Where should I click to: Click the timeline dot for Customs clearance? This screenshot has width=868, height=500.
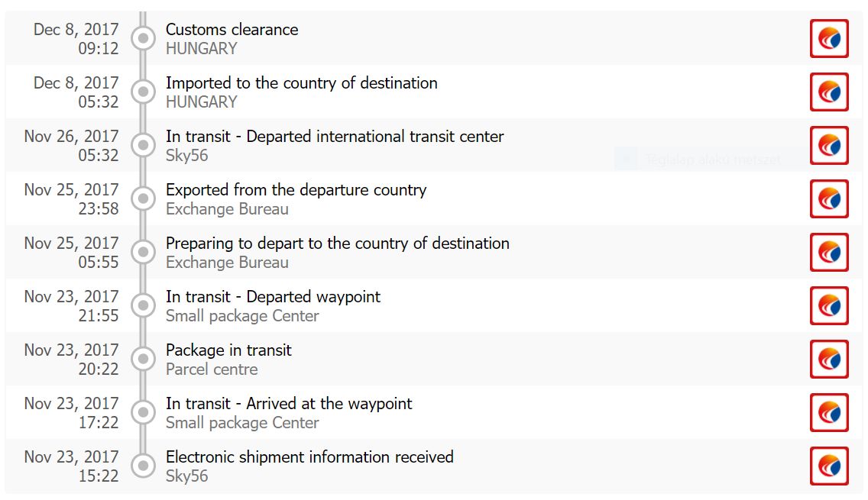tap(143, 38)
